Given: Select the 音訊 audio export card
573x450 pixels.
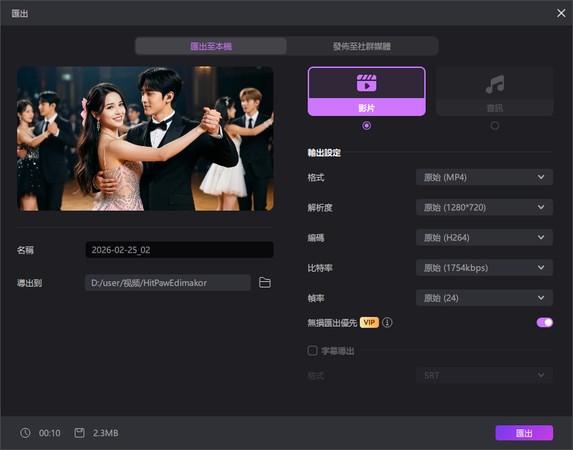Looking at the screenshot, I should point(495,91).
